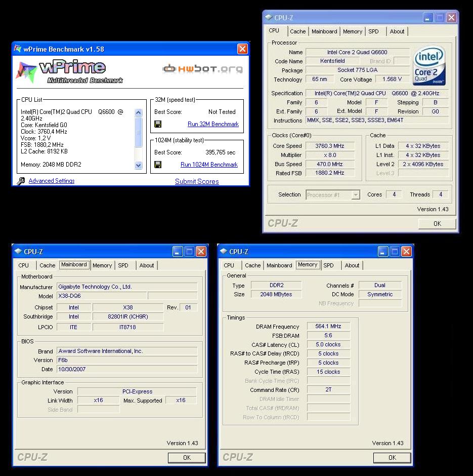
Task: Minimize the CPU-Z Mainboard window
Action: (178, 251)
